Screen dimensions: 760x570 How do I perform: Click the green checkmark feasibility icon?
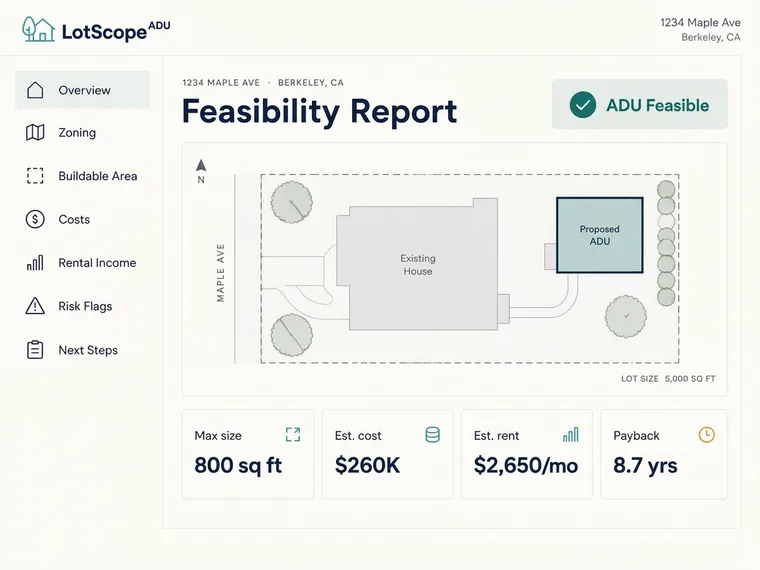583,105
